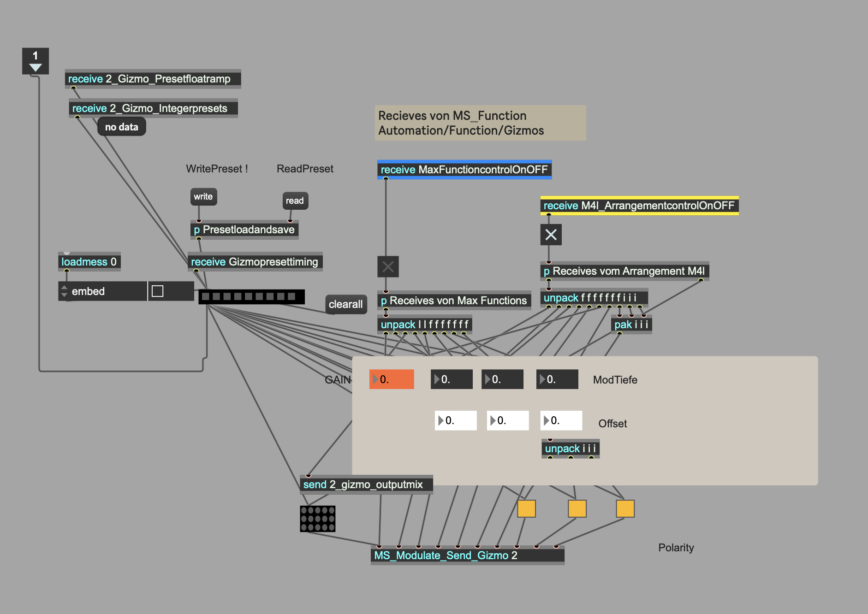
Task: Toggle the left yellow Polarity square
Action: click(x=526, y=509)
